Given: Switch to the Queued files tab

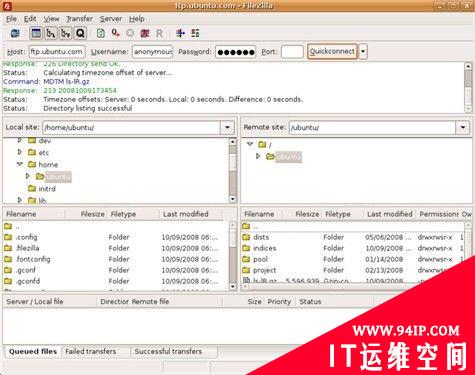Looking at the screenshot, I should point(33,351).
